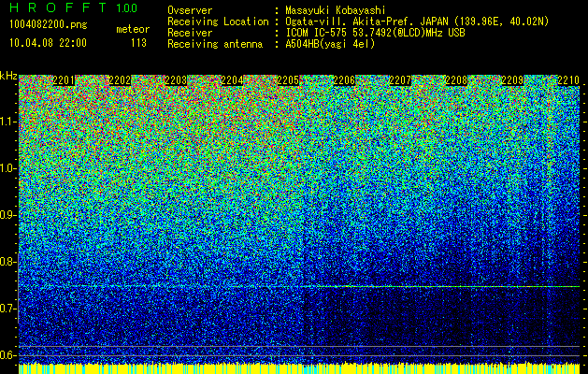Click the Ogata-vill. Akita-Pref. JAPAN location text
This screenshot has width=588, height=374.
(x=417, y=22)
